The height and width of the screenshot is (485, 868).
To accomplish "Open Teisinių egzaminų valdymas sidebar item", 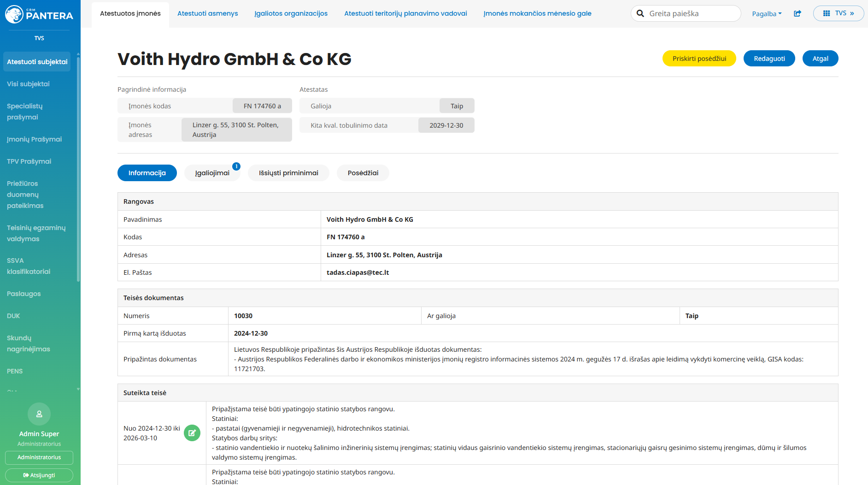I will pyautogui.click(x=36, y=233).
